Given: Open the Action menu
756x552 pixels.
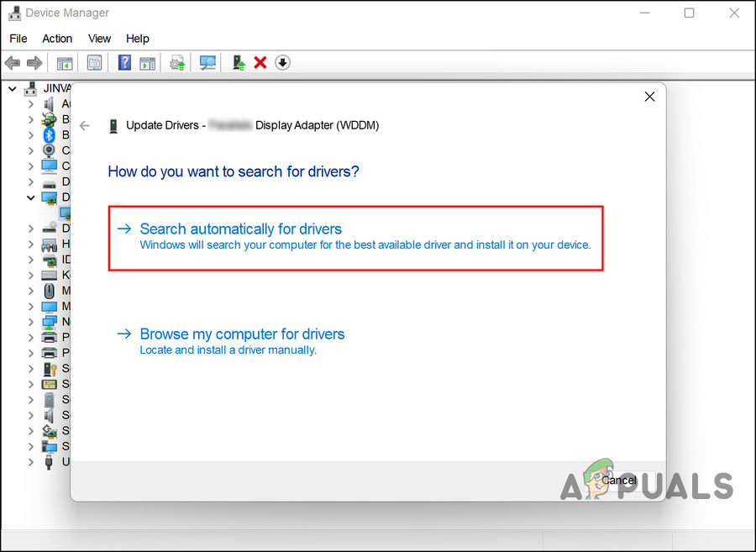Looking at the screenshot, I should 57,39.
